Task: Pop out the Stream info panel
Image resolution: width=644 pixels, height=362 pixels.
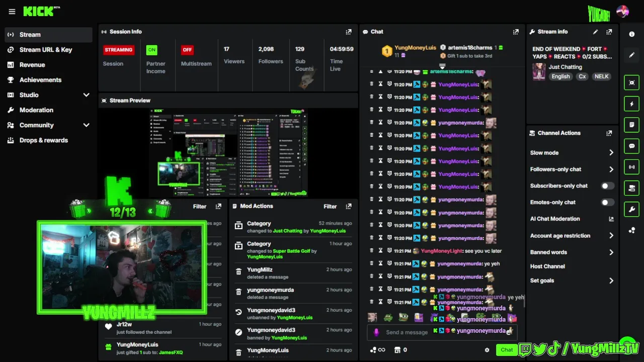Action: (609, 32)
